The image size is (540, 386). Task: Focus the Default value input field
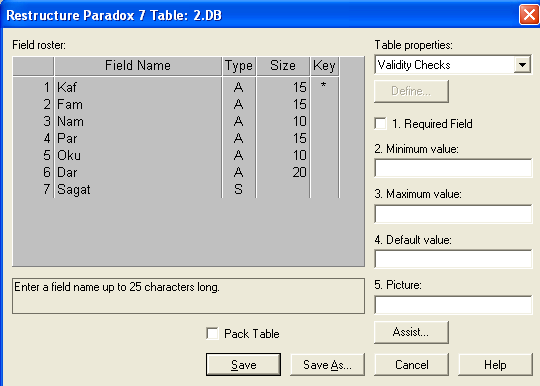click(x=453, y=259)
